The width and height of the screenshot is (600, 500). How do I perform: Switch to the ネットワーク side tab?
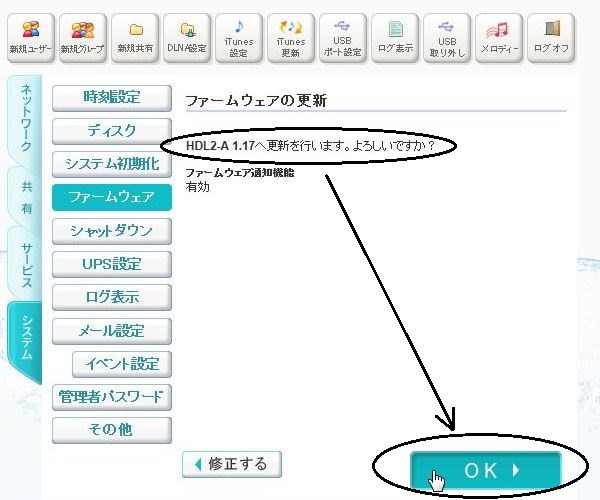pyautogui.click(x=25, y=119)
